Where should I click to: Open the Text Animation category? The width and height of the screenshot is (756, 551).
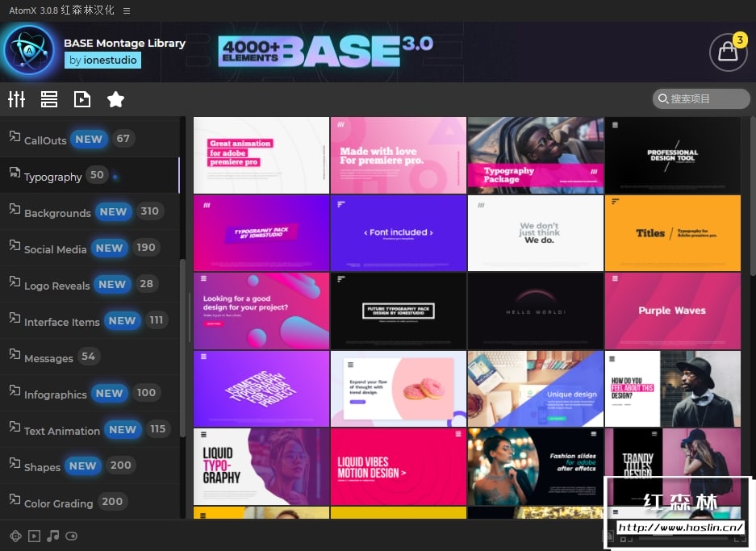pos(90,429)
